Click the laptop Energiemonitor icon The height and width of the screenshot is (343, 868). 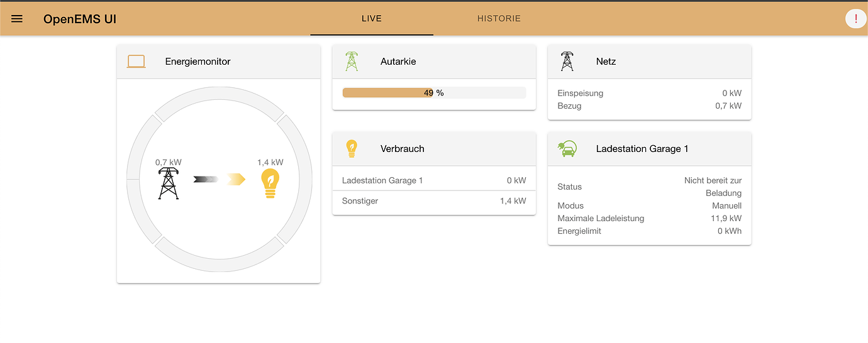click(136, 62)
